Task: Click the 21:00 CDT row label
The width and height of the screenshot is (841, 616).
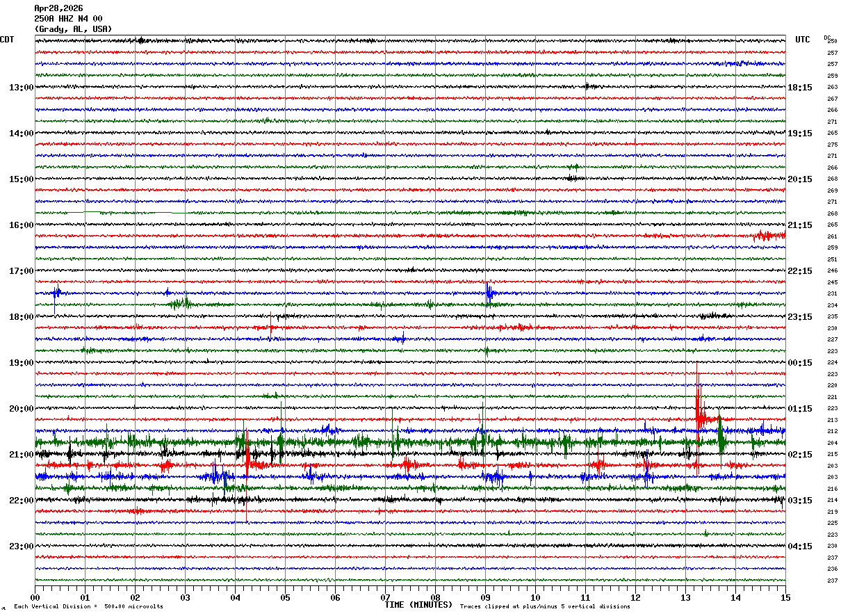Action: pyautogui.click(x=21, y=455)
